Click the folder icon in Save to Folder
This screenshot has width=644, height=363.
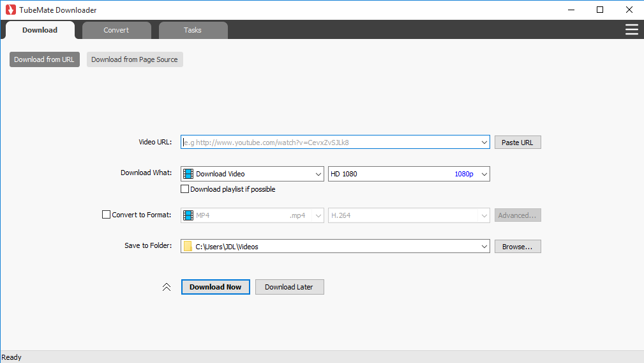click(188, 246)
